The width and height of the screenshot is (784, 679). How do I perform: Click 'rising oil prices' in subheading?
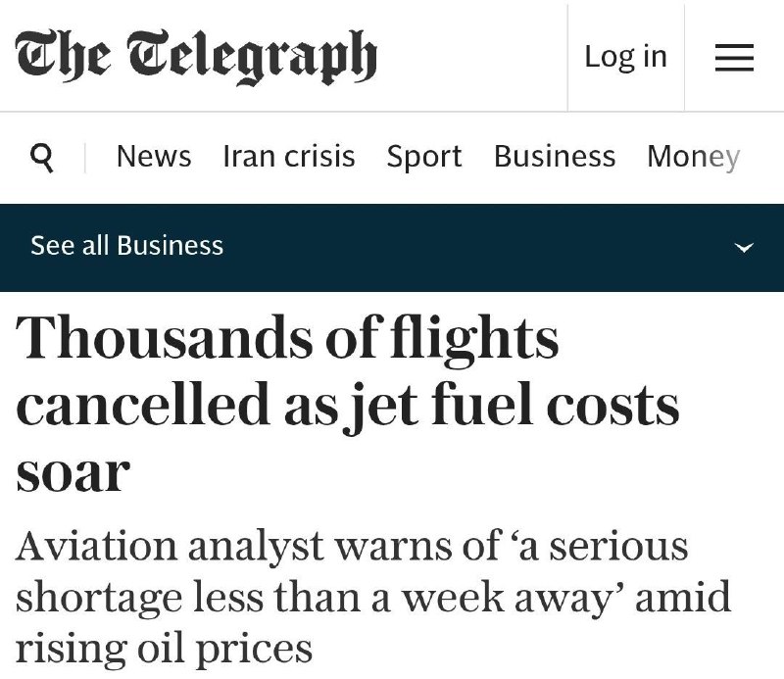coord(165,647)
